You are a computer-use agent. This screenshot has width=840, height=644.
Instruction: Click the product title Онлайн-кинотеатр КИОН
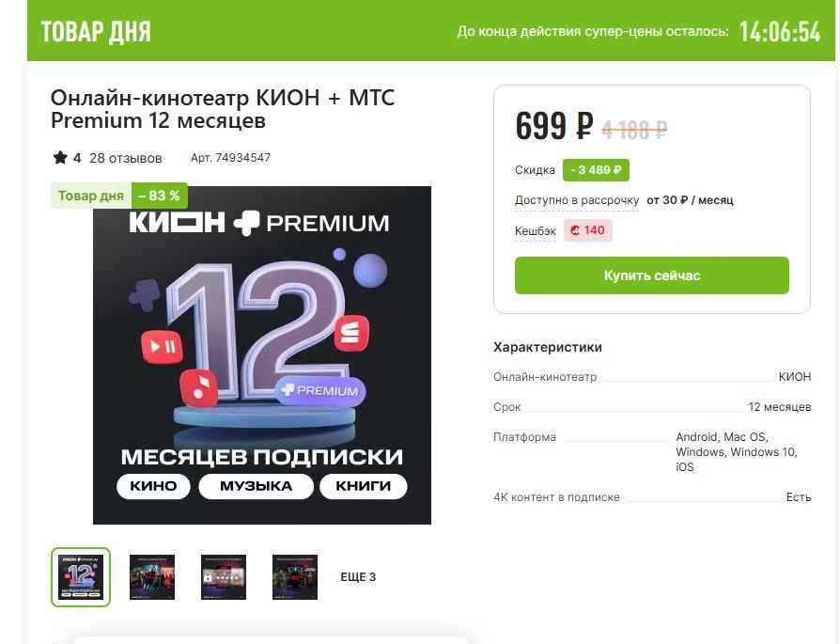[x=223, y=109]
